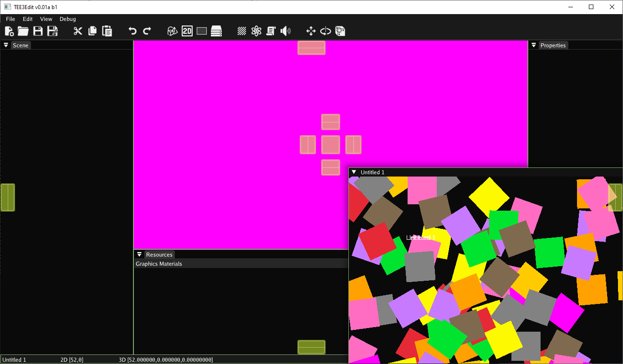Screen dimensions: 623x364
Task: Toggle the checkerboard grid display
Action: point(241,31)
